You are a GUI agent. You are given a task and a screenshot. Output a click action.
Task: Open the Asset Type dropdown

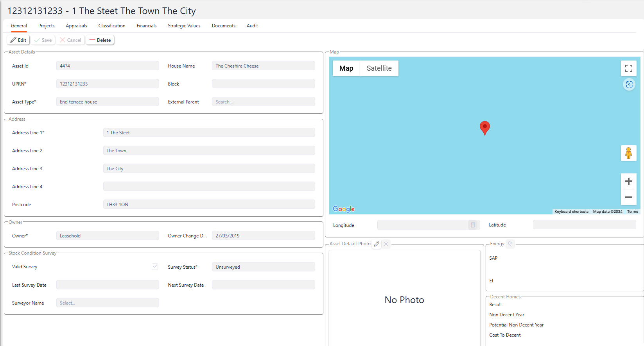click(x=108, y=102)
